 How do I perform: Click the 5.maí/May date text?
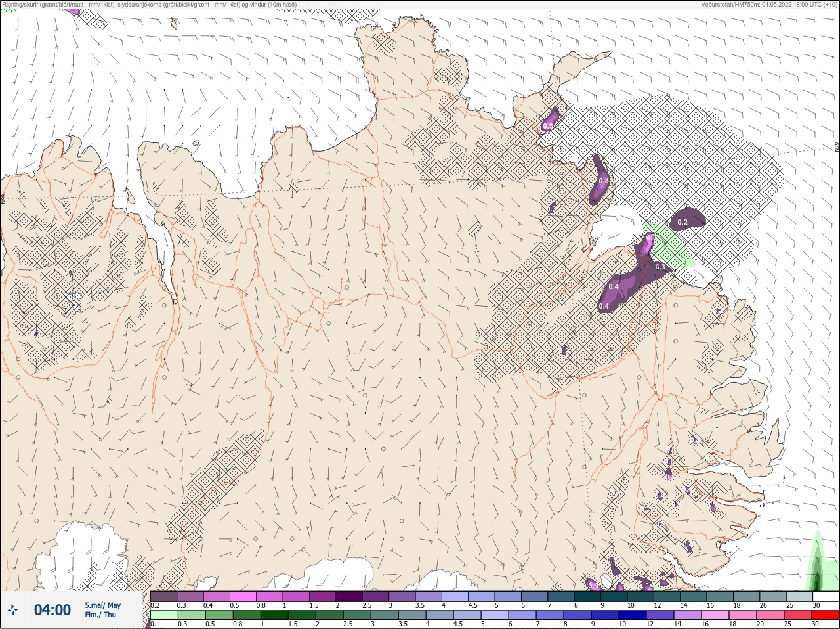coord(103,605)
